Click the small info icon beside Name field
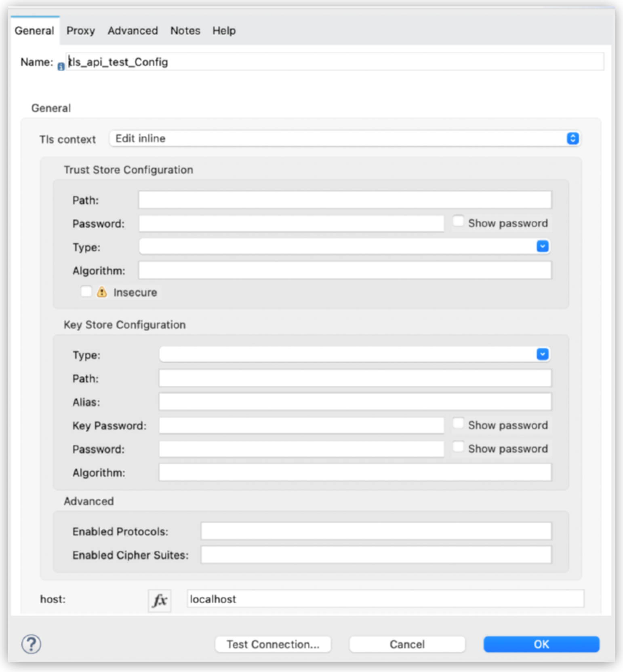The image size is (623, 672). pyautogui.click(x=61, y=67)
